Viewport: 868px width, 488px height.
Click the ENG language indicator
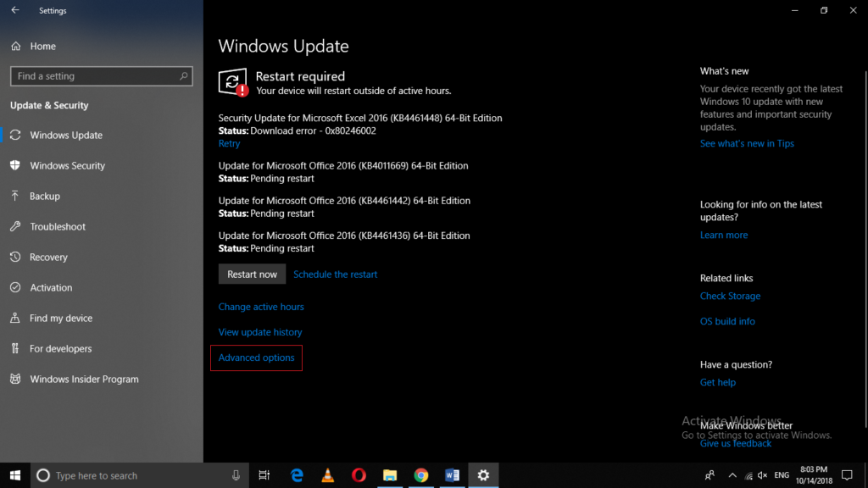(x=782, y=475)
